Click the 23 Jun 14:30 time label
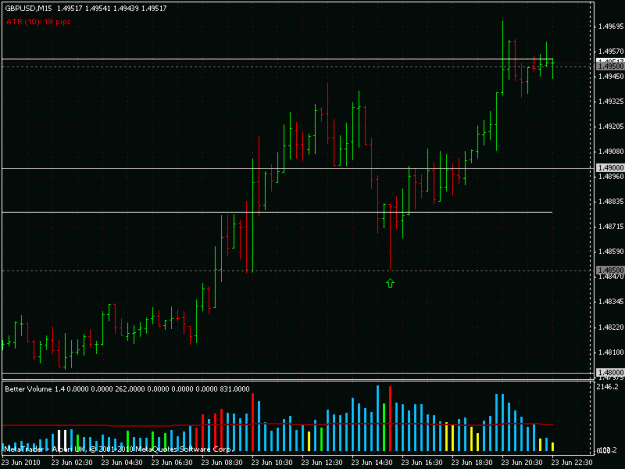Viewport: 625px width, 469px height. click(x=371, y=462)
